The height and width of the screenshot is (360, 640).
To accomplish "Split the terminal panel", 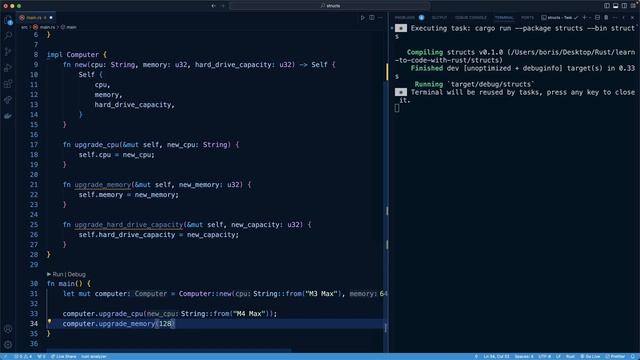I will [597, 18].
